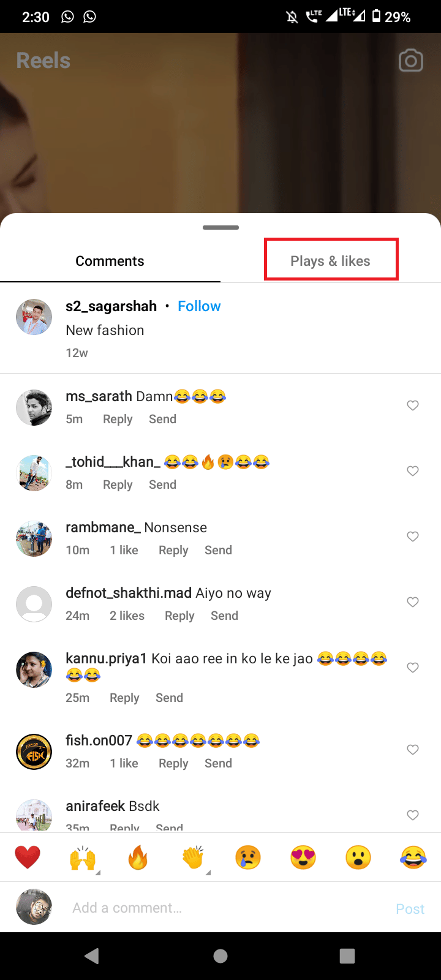The image size is (441, 980).
Task: Tap the fire emoji reaction
Action: point(138,858)
